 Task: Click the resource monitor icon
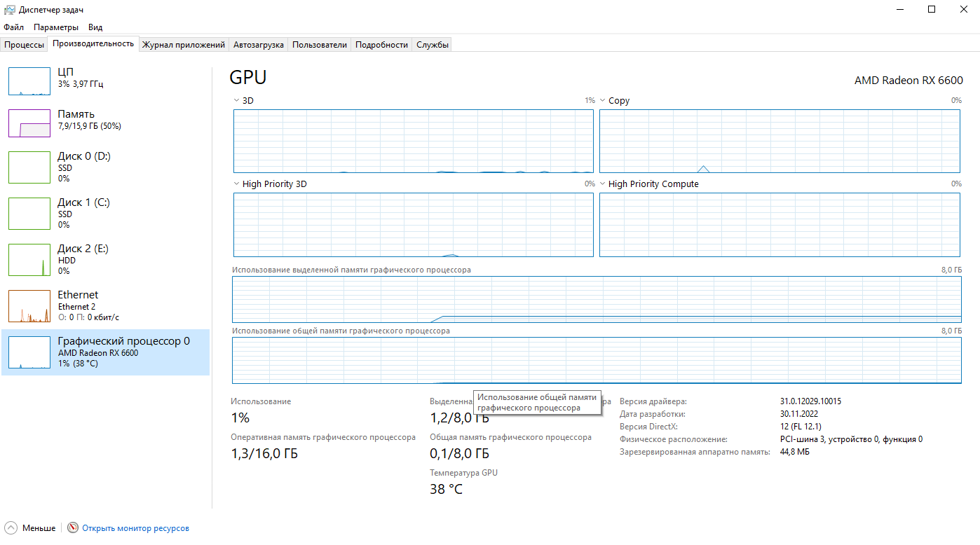click(73, 527)
